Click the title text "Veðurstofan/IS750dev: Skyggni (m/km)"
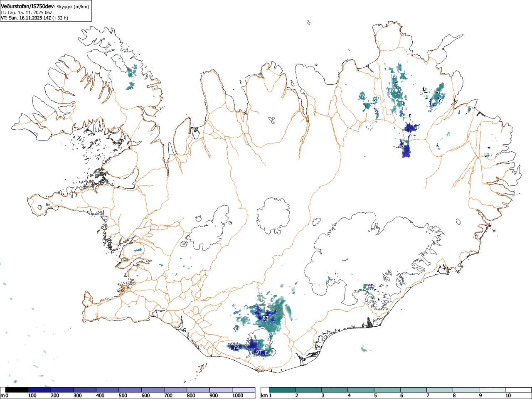The width and height of the screenshot is (532, 399). [45, 6]
